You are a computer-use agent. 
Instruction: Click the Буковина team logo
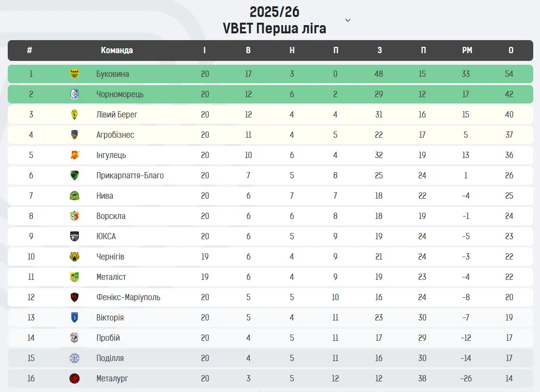tap(75, 74)
